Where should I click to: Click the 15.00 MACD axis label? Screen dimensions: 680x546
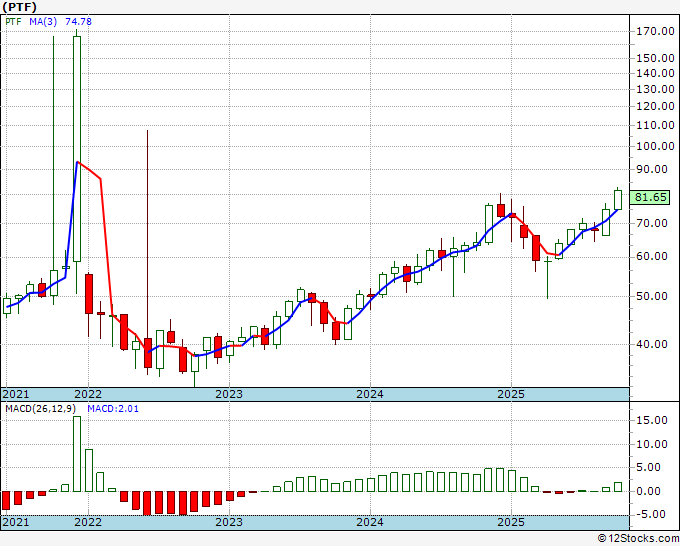(x=652, y=420)
